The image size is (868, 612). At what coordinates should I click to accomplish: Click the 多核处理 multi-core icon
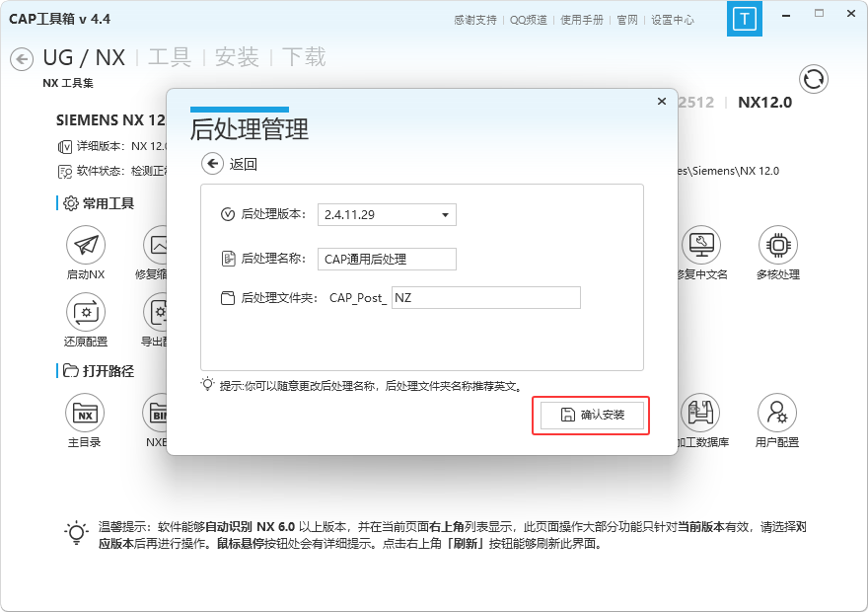777,244
